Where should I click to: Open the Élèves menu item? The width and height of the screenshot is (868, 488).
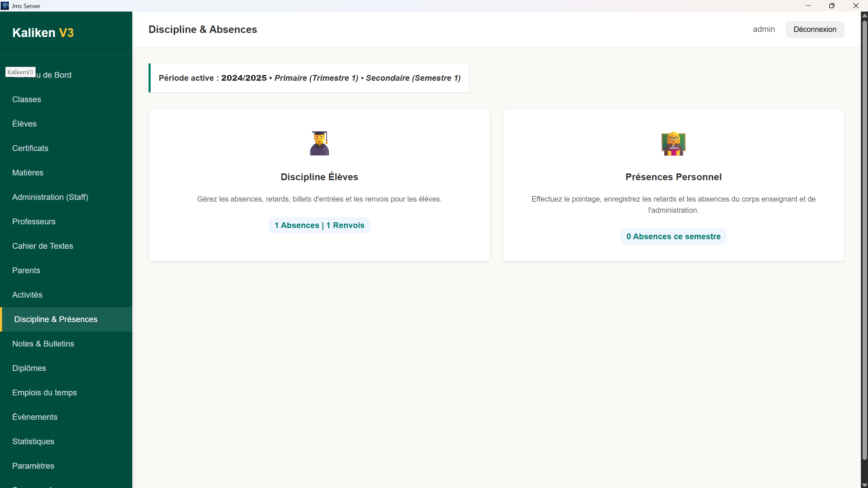pos(24,124)
